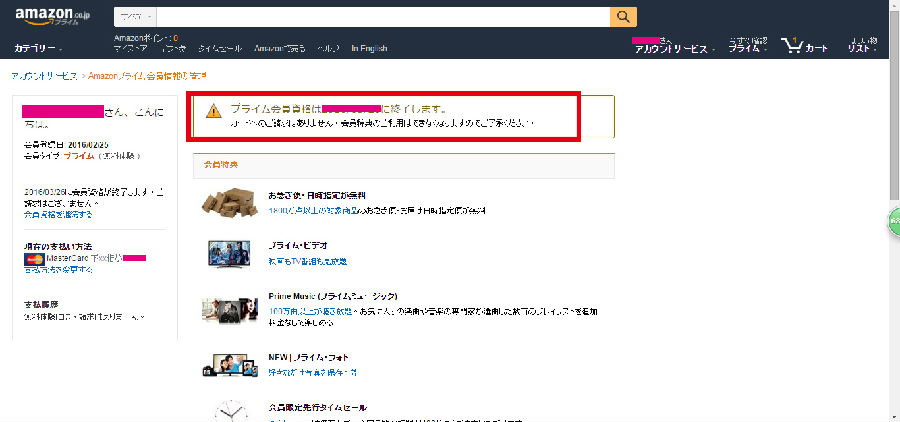Screen dimensions: 900x422
Task: Click the Amazonで売る nav link
Action: pyautogui.click(x=280, y=49)
